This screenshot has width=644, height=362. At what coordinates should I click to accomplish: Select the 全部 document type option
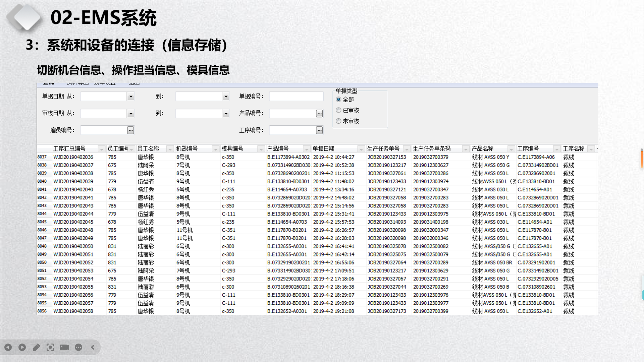coord(338,100)
